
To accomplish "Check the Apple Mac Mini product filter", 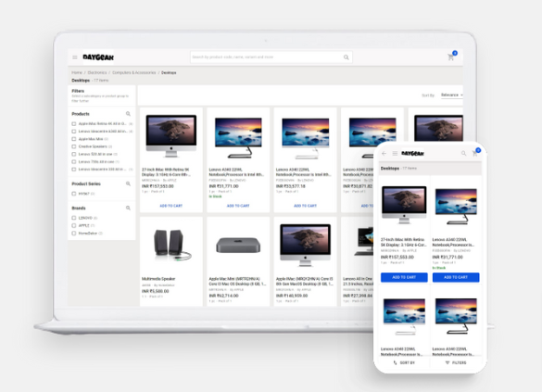I will 73,139.
